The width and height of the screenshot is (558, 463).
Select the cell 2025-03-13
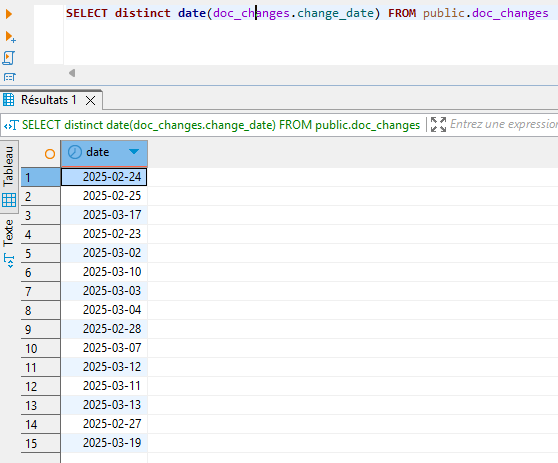pos(104,405)
